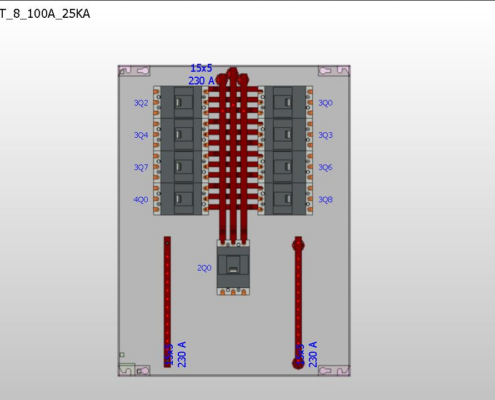This screenshot has width=495, height=400.
Task: Pick the circuit breaker body beside 3Q4
Action: point(181,134)
